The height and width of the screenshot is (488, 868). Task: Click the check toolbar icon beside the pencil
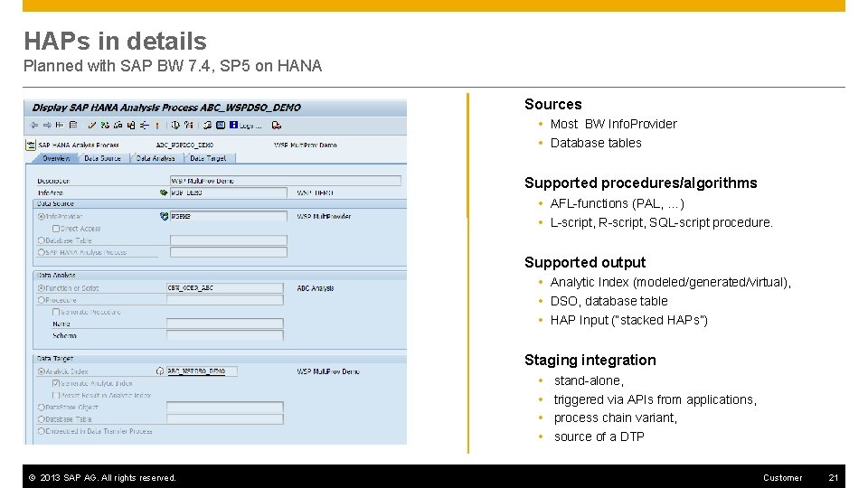[105, 126]
